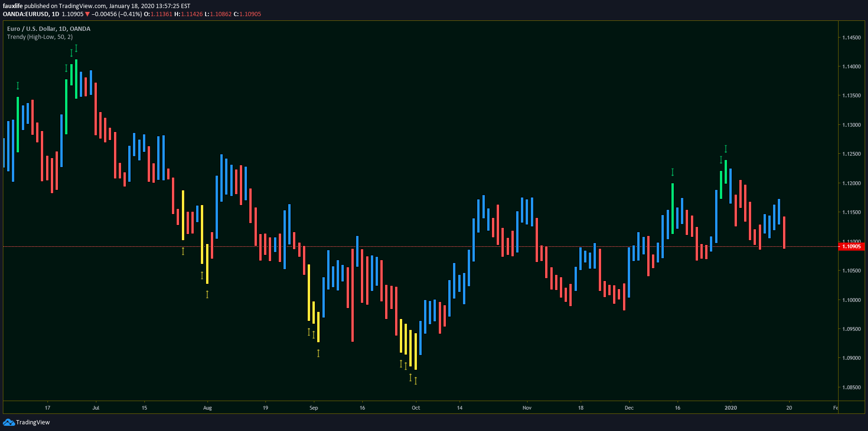
Task: Click the TradingView cloud logo icon
Action: tap(9, 422)
